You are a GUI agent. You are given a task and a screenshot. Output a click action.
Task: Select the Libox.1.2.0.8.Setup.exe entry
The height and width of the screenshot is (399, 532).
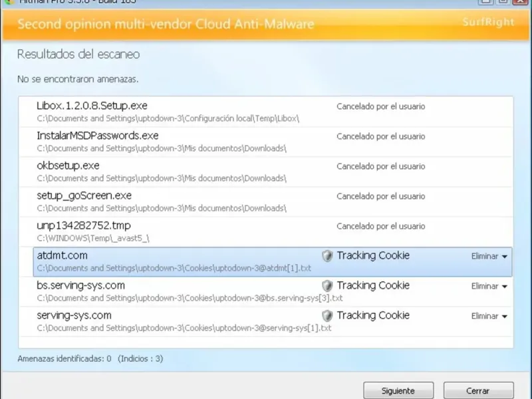tap(265, 112)
